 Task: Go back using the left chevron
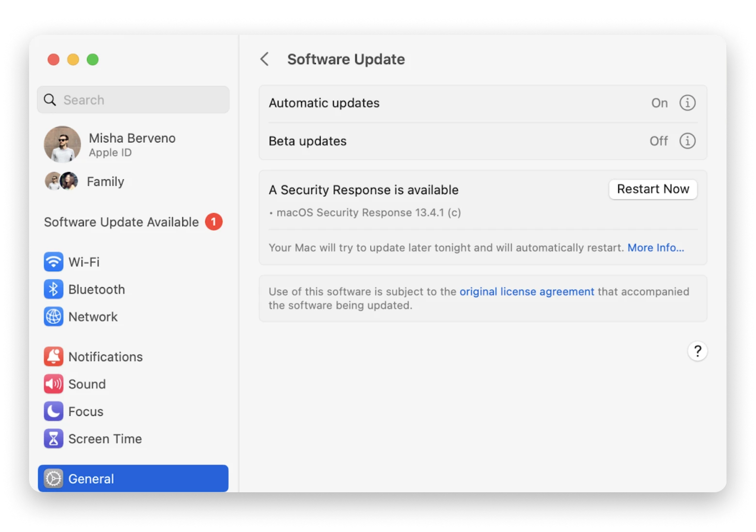(265, 59)
